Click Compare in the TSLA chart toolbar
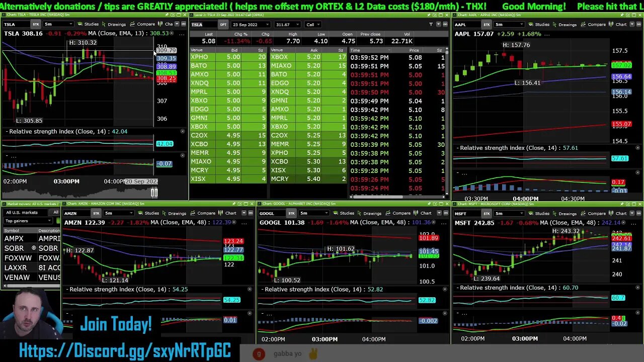This screenshot has width=644, height=362. [143, 24]
